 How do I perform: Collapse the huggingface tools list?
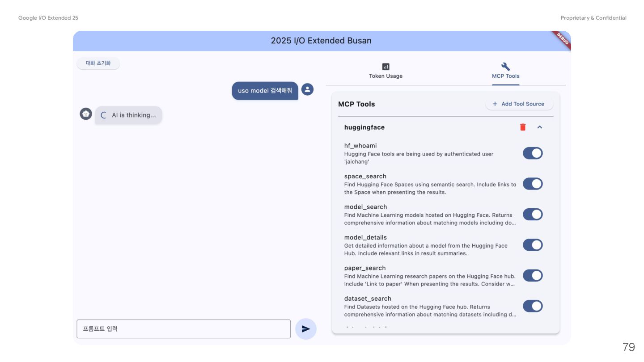click(x=539, y=127)
